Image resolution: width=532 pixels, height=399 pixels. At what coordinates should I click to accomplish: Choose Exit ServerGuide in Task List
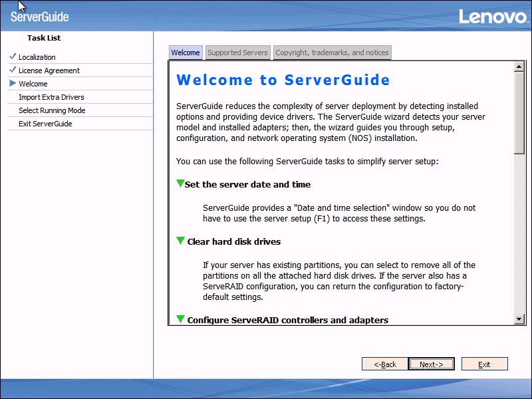[x=45, y=124]
